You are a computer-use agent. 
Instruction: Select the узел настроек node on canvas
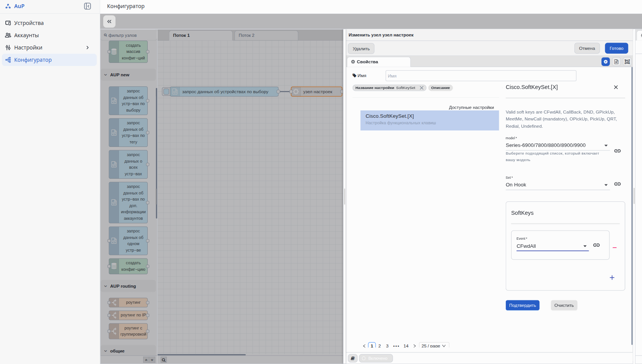317,92
